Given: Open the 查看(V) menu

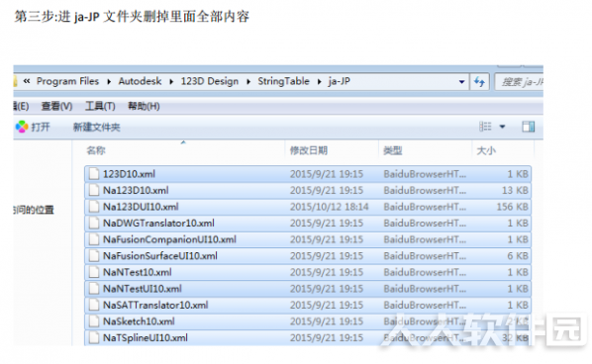Looking at the screenshot, I should tap(56, 106).
